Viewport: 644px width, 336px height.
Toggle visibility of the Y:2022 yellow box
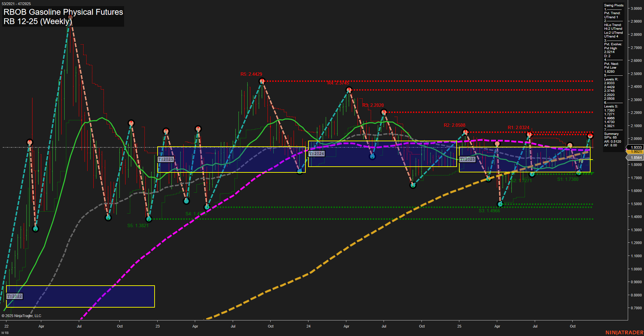coord(14,296)
